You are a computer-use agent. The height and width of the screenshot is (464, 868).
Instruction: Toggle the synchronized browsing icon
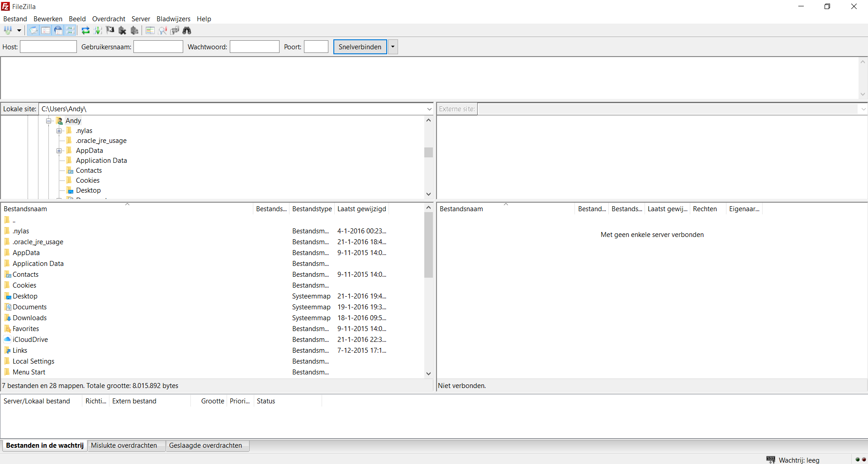click(175, 30)
